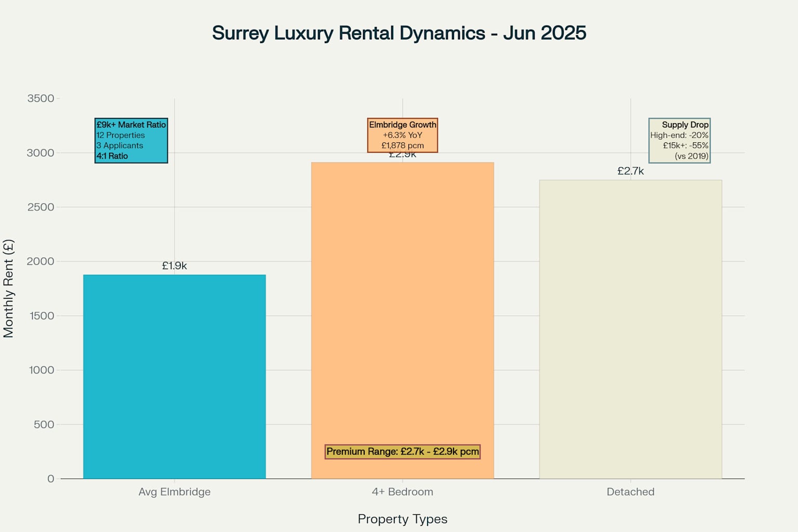798x532 pixels.
Task: Click the 4+ Bedroom category label
Action: [x=403, y=491]
